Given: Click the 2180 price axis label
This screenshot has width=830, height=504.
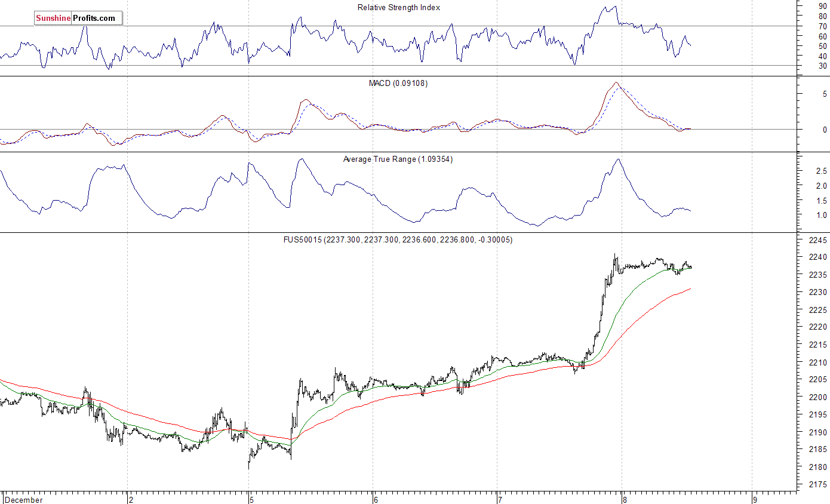Looking at the screenshot, I should (818, 468).
